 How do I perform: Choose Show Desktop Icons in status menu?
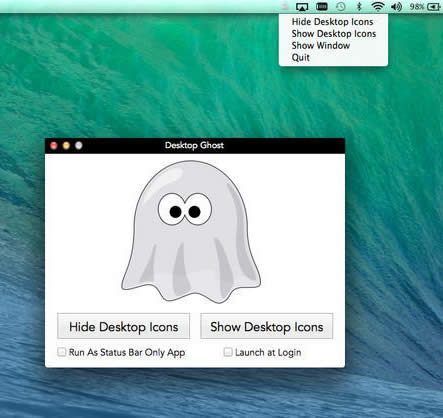(x=333, y=34)
